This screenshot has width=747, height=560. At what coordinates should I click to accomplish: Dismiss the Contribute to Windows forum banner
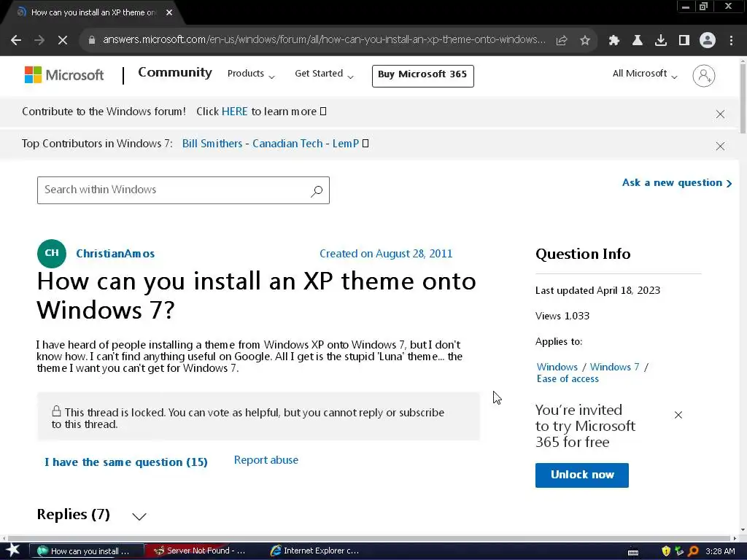720,114
